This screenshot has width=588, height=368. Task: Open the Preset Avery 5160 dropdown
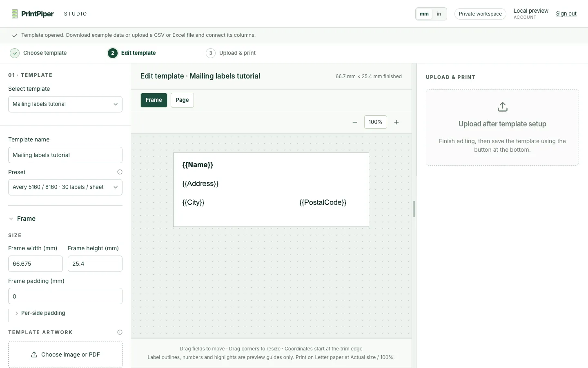point(65,187)
